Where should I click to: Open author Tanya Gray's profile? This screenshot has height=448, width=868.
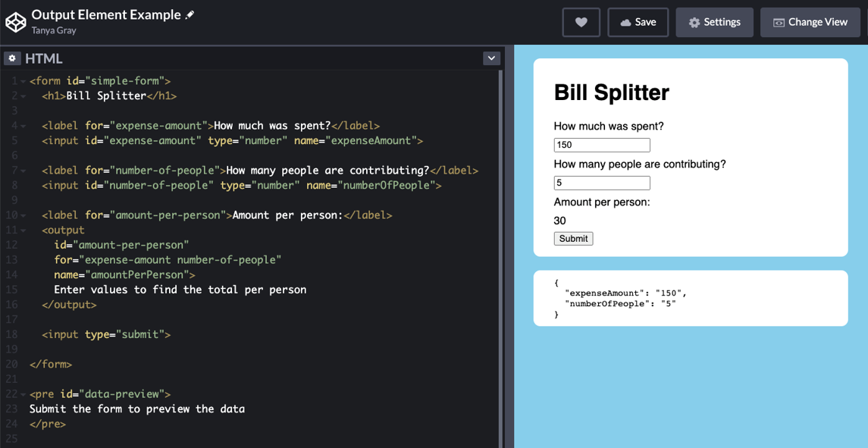[x=54, y=31]
